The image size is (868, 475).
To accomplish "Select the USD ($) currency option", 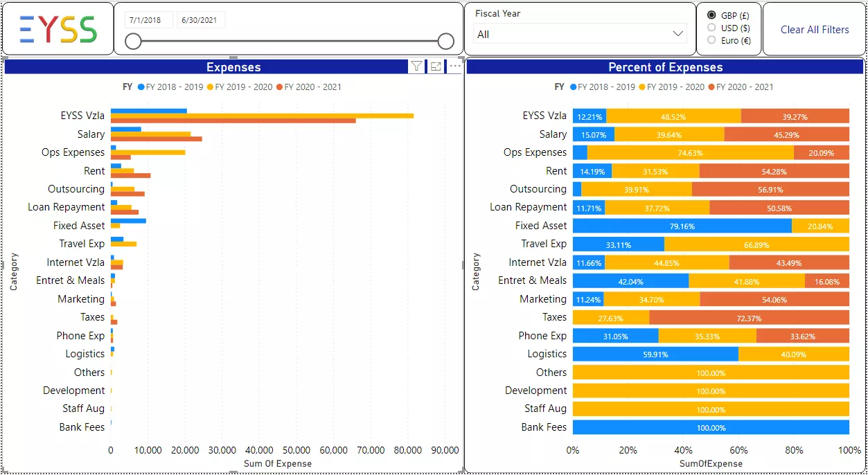I will (x=711, y=28).
